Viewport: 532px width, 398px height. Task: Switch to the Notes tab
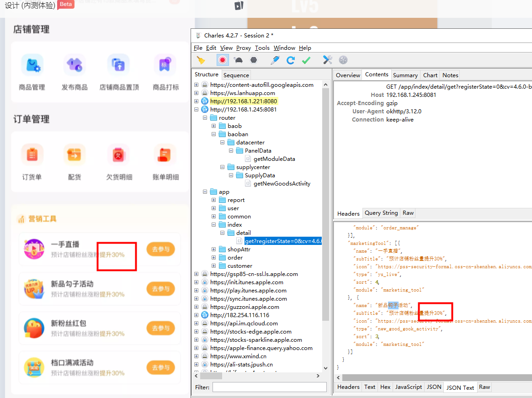point(450,75)
